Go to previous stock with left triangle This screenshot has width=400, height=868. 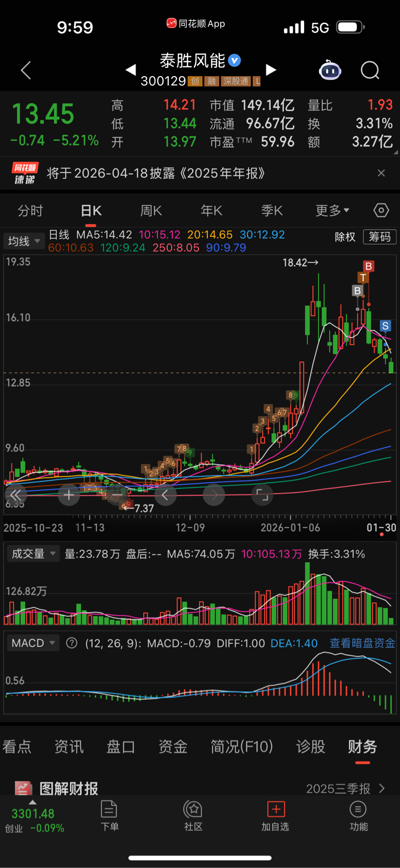click(x=131, y=69)
